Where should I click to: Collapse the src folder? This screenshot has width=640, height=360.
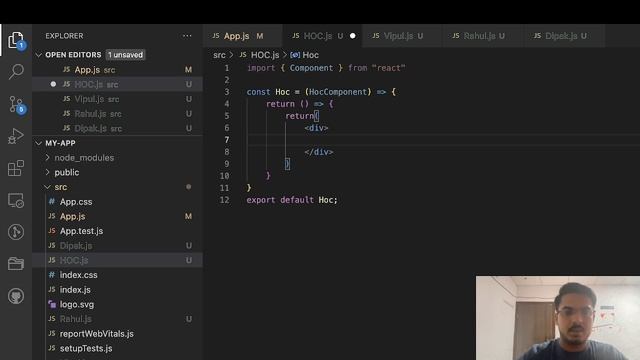pos(47,187)
